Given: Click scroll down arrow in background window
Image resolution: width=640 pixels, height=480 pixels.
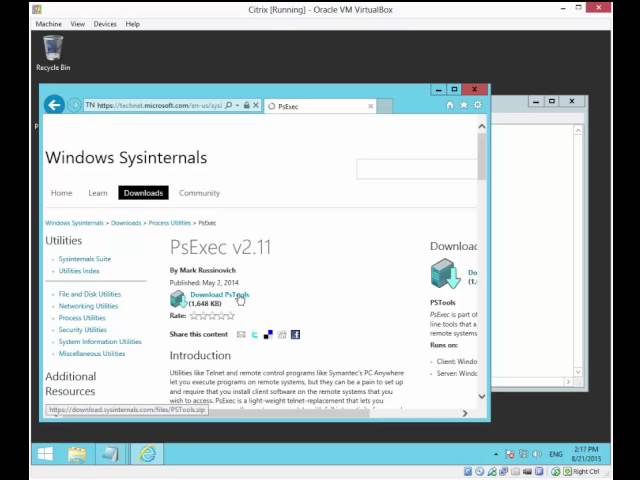Looking at the screenshot, I should (578, 372).
